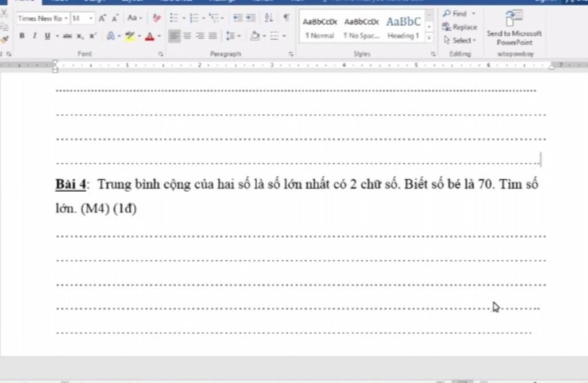
Task: Enable Align Left paragraph alignment
Action: coord(174,36)
